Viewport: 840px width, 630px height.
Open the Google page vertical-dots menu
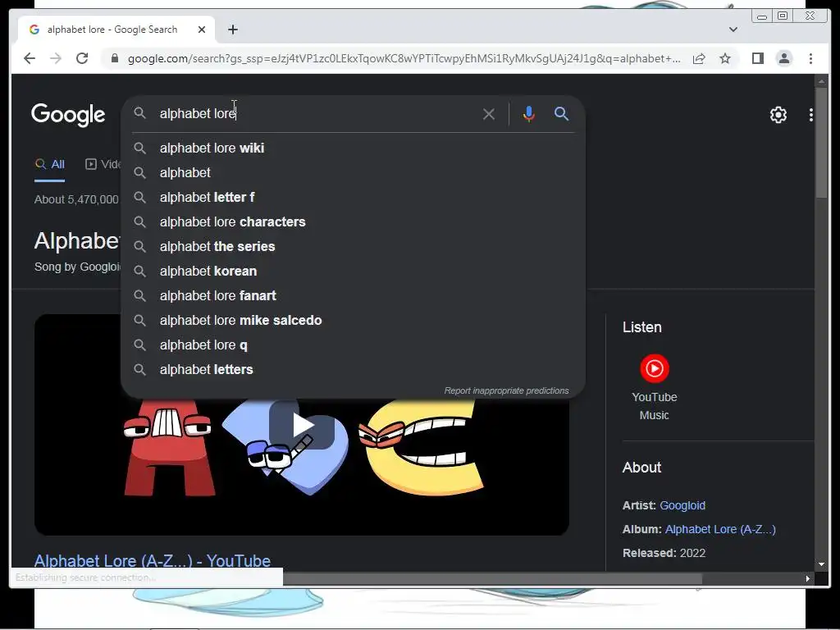point(811,115)
